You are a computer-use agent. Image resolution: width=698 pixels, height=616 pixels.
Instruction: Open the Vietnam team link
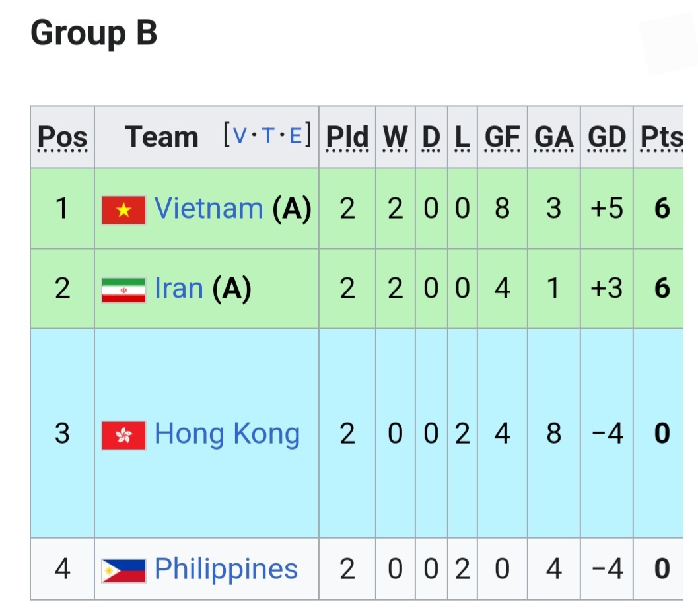pyautogui.click(x=209, y=209)
